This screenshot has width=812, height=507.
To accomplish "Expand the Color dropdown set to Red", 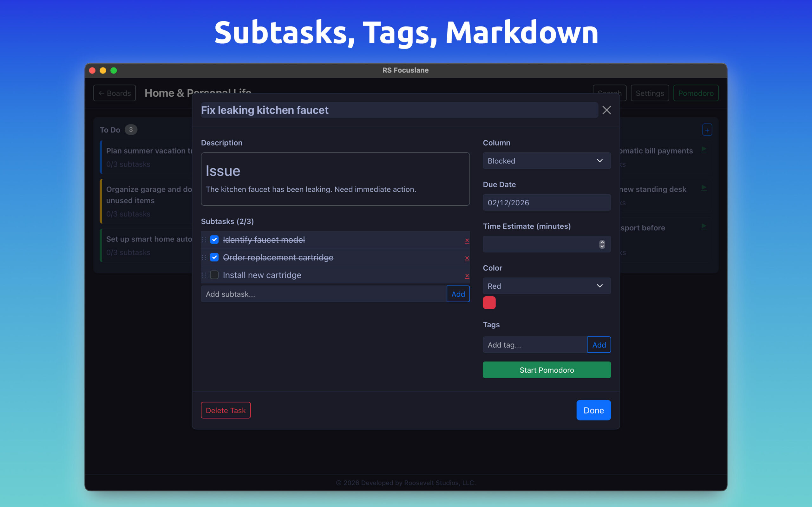I will [x=546, y=286].
